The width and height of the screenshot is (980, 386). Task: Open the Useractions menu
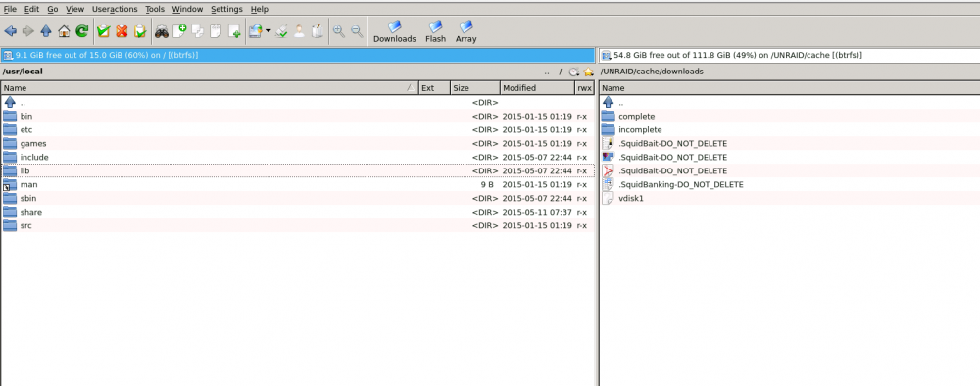point(115,9)
